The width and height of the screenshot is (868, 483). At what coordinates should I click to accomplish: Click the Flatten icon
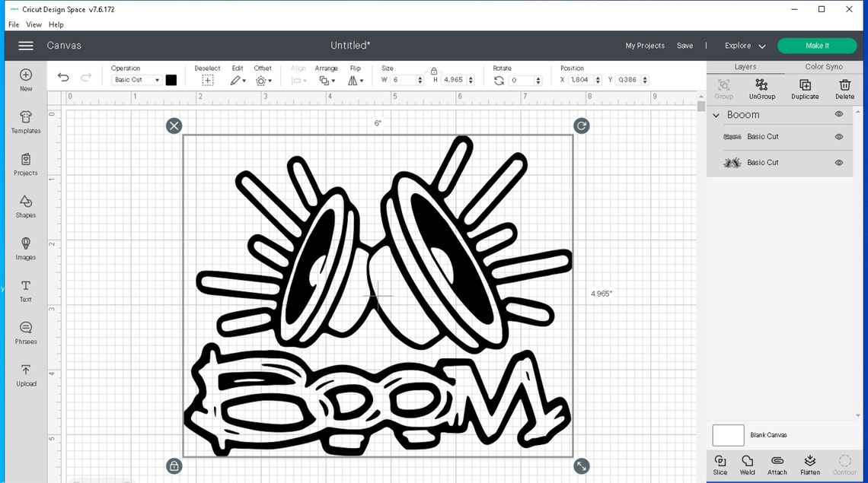[x=809, y=464]
